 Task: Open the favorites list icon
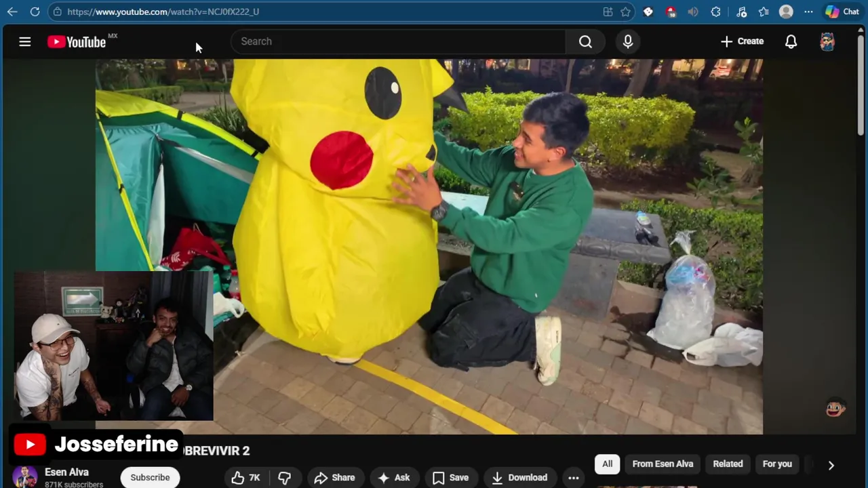point(764,12)
